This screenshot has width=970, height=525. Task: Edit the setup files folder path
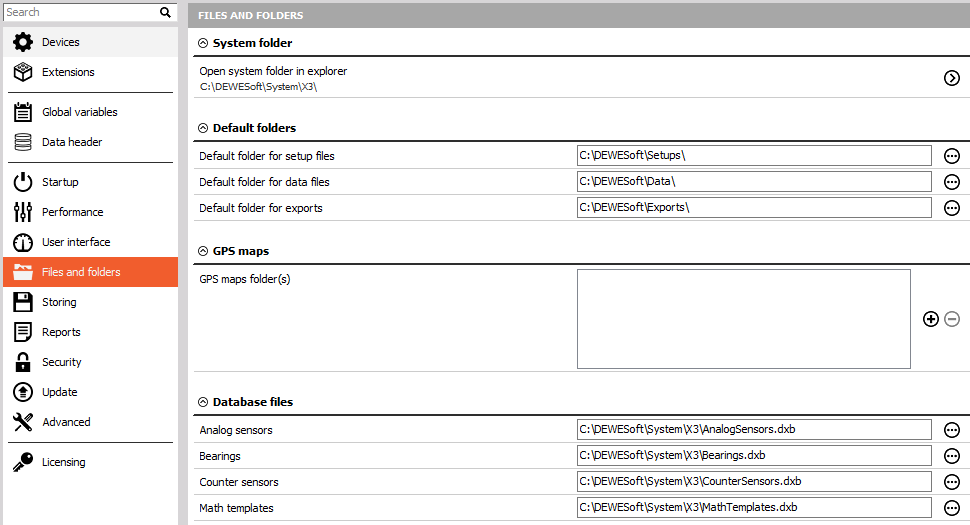click(x=754, y=156)
